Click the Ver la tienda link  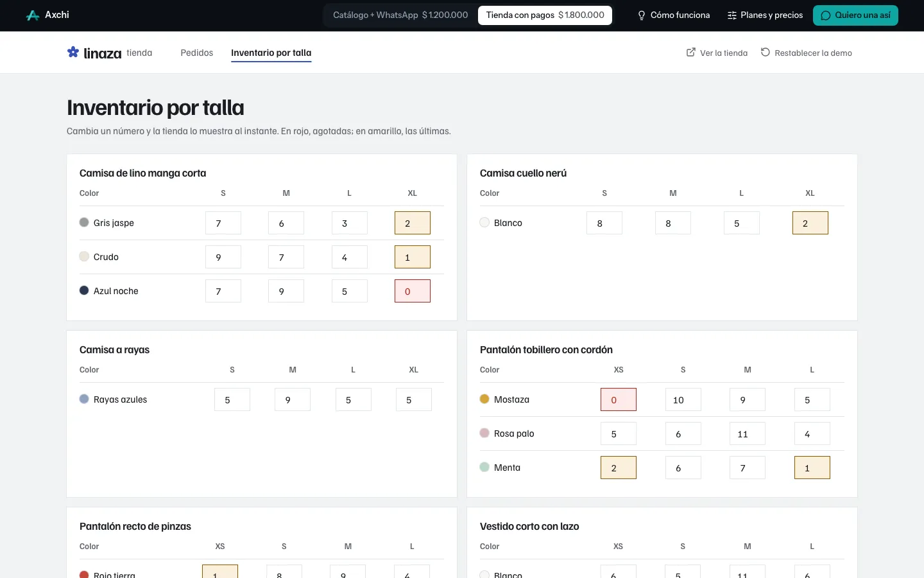(717, 53)
